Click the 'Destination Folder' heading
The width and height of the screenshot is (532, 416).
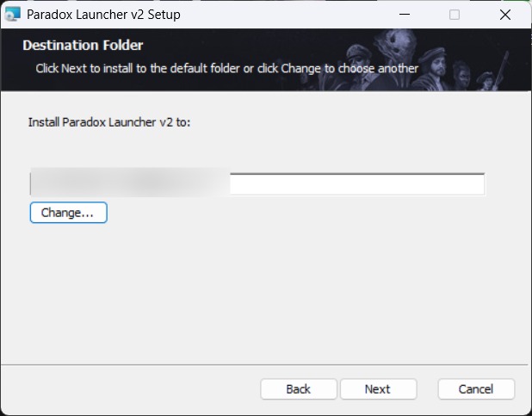click(83, 45)
